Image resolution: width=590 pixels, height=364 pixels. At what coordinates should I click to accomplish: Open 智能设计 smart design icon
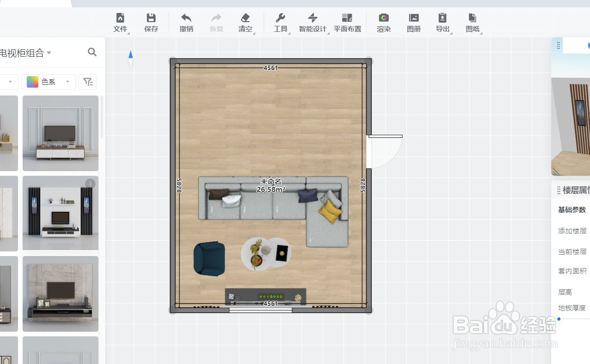pos(313,18)
